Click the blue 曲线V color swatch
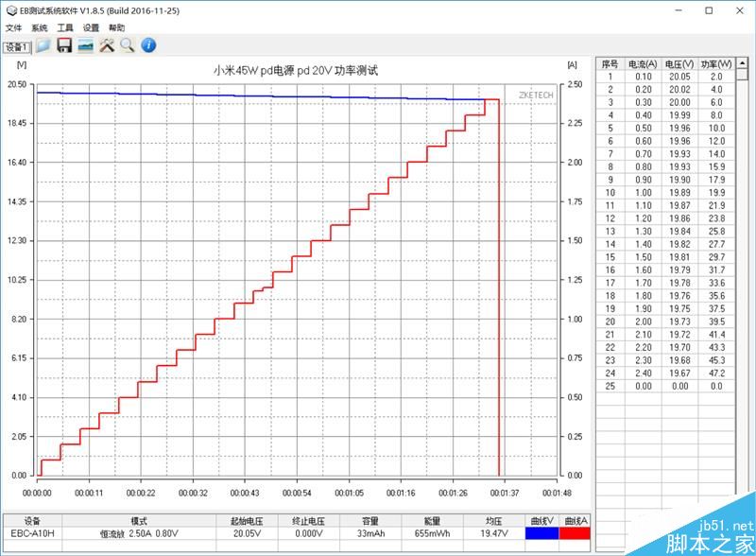The height and width of the screenshot is (556, 756). pyautogui.click(x=541, y=533)
